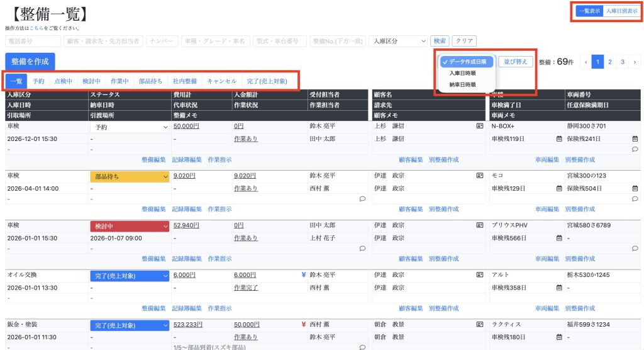Click red yen icon in 鈑金・塗装 row

(304, 325)
